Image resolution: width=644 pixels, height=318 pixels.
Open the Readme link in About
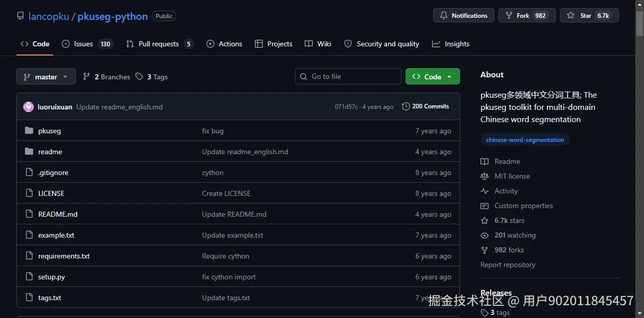click(x=500, y=161)
